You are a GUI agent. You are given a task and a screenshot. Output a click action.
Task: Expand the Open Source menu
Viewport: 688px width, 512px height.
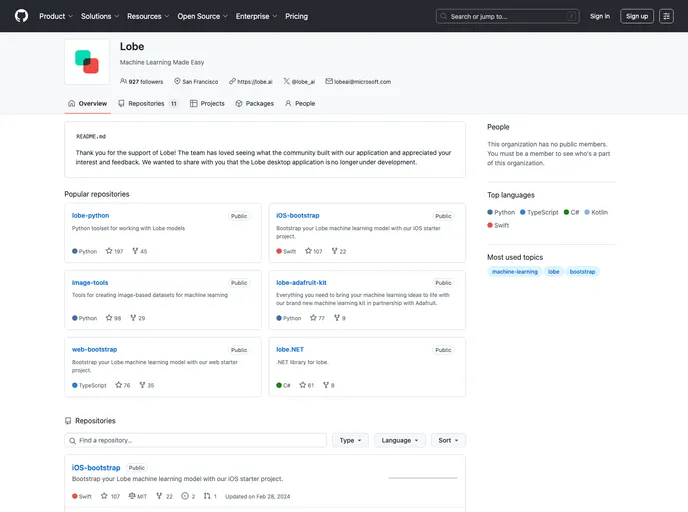(202, 16)
